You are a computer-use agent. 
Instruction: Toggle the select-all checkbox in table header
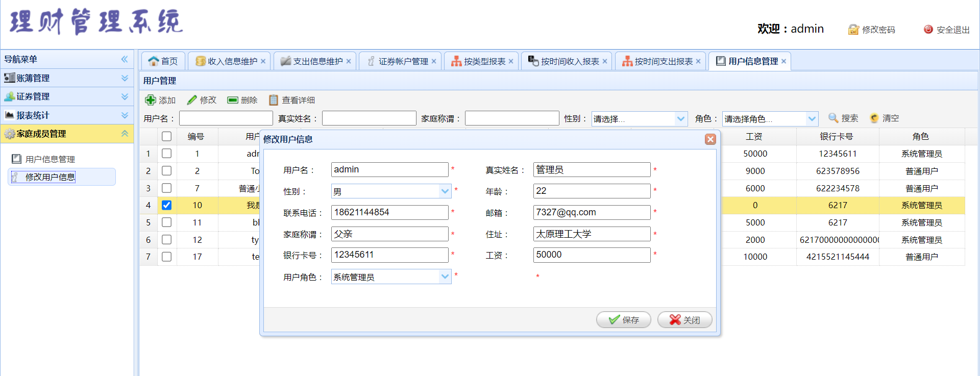point(166,136)
